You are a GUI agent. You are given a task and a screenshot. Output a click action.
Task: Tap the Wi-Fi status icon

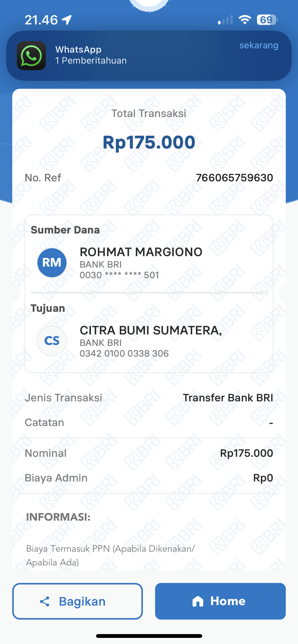click(245, 20)
